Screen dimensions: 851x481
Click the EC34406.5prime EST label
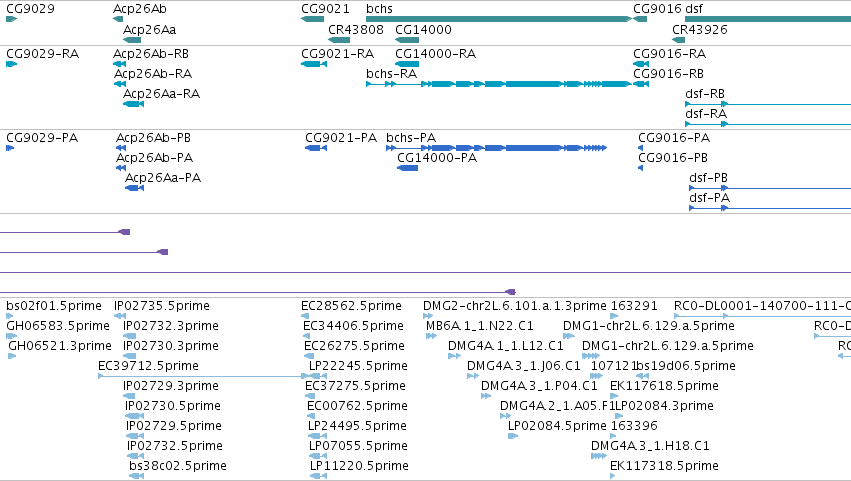pos(353,326)
